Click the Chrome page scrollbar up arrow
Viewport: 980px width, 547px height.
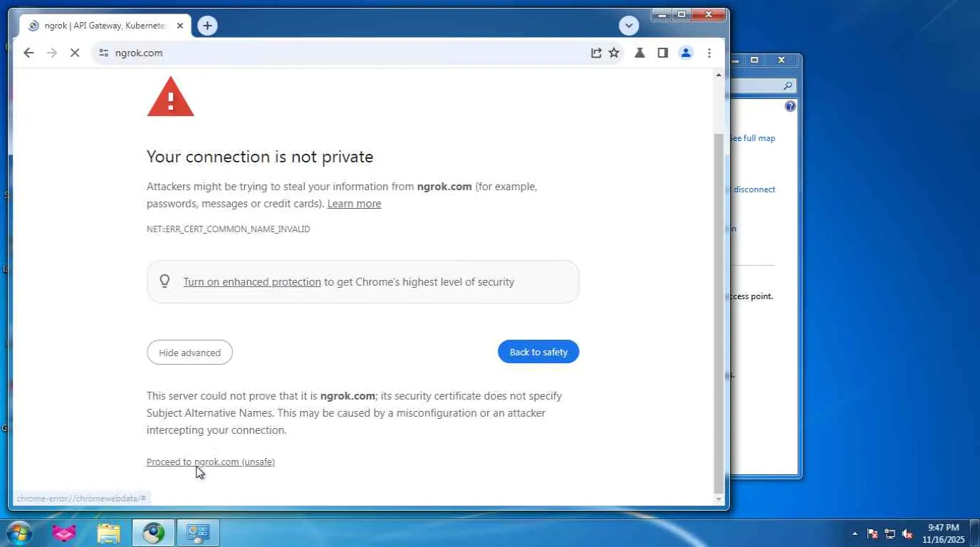click(719, 75)
